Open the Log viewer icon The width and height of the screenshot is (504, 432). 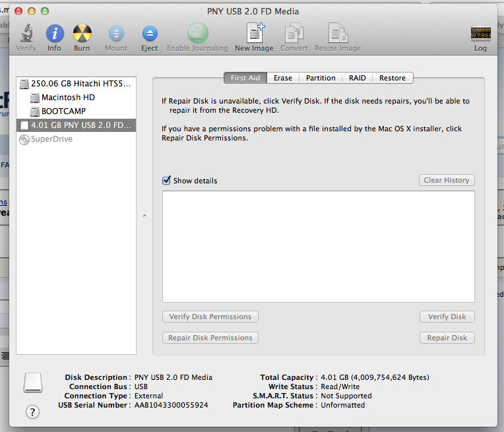point(480,33)
